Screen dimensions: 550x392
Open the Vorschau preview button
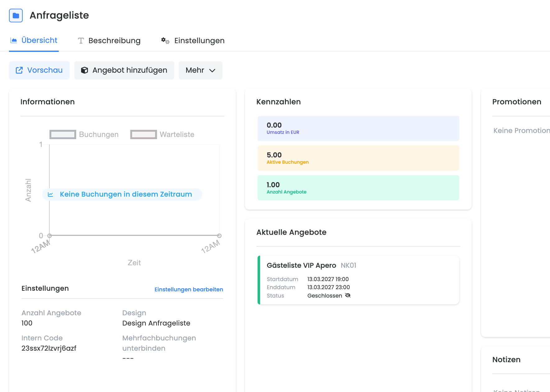pyautogui.click(x=39, y=70)
